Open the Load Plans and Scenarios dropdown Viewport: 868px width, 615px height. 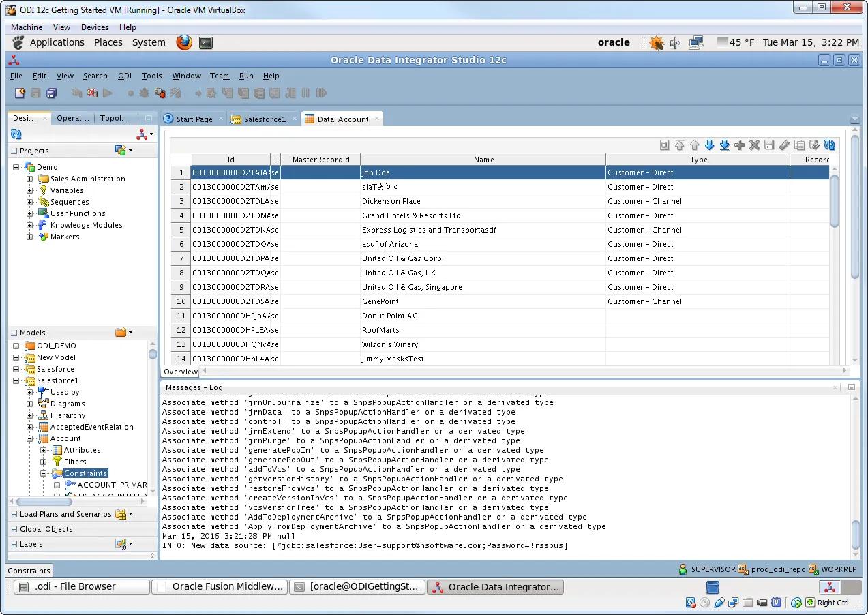coord(123,514)
